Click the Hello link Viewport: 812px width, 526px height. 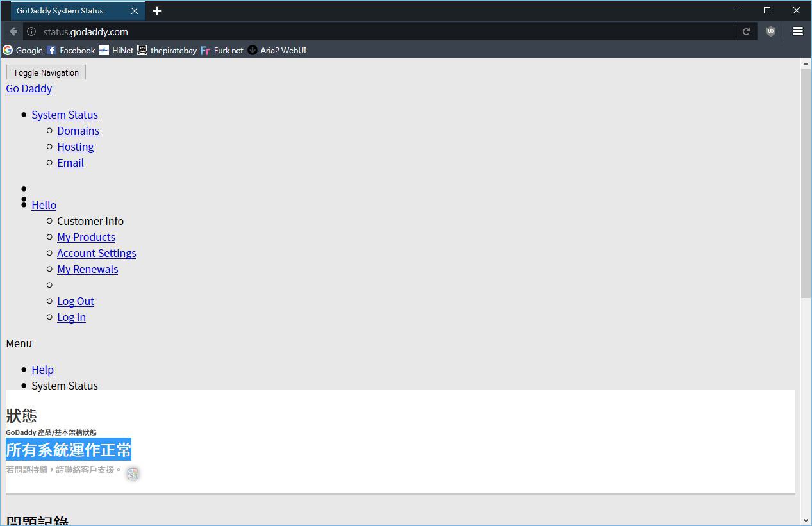tap(44, 205)
